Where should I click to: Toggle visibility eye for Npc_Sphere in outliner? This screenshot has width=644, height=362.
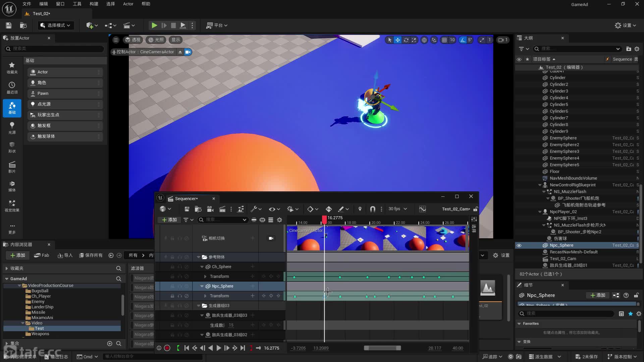click(519, 245)
